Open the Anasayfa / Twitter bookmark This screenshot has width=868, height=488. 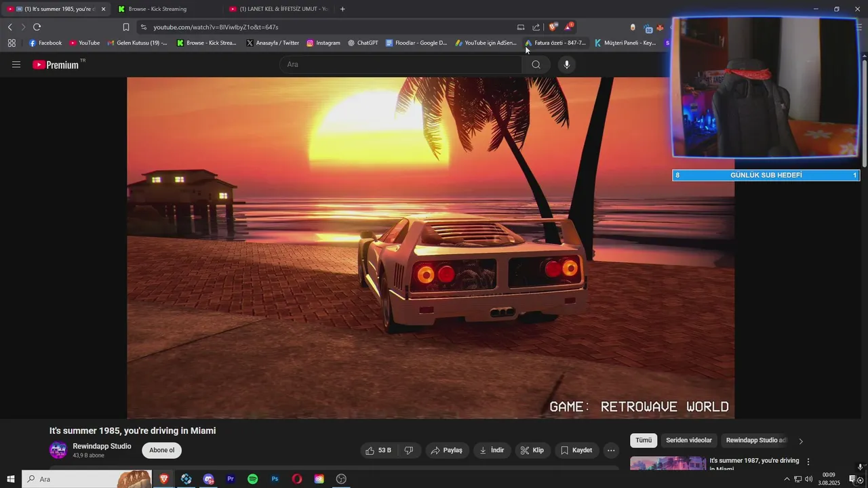pyautogui.click(x=273, y=43)
